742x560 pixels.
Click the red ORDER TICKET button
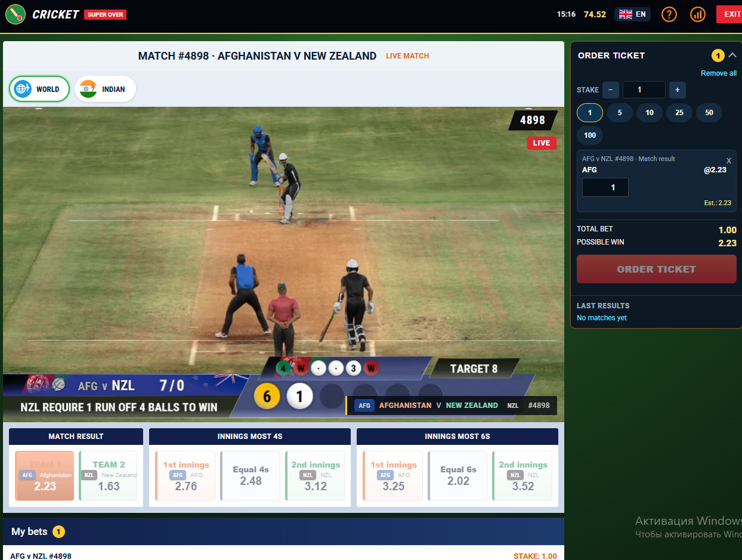(657, 269)
